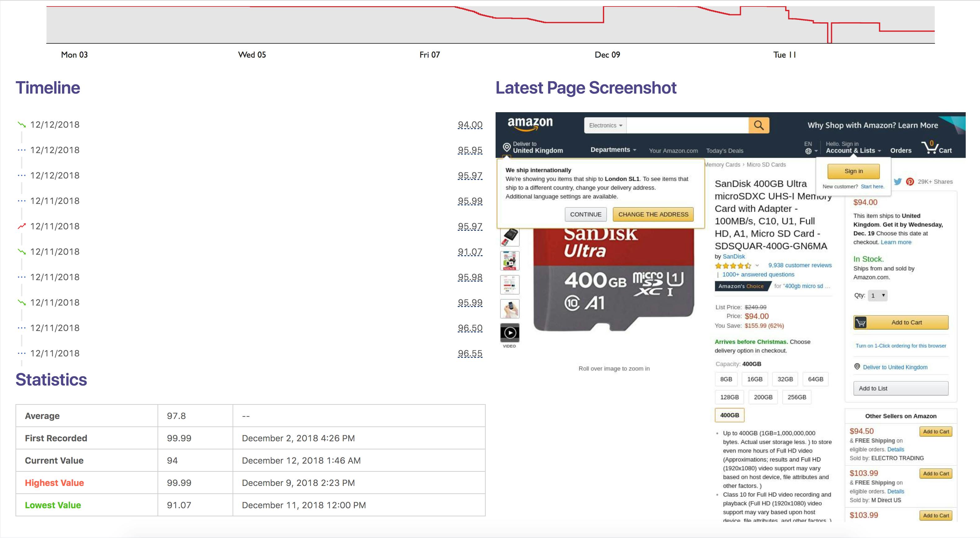The image size is (980, 538).
Task: Click the SanDisk brand link
Action: 733,256
